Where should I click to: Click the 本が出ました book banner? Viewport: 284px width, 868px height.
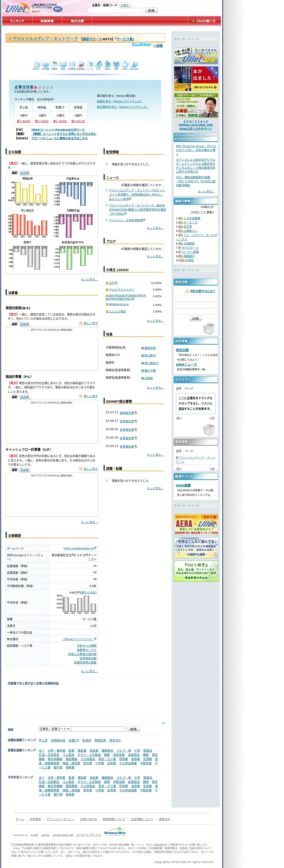tap(196, 78)
